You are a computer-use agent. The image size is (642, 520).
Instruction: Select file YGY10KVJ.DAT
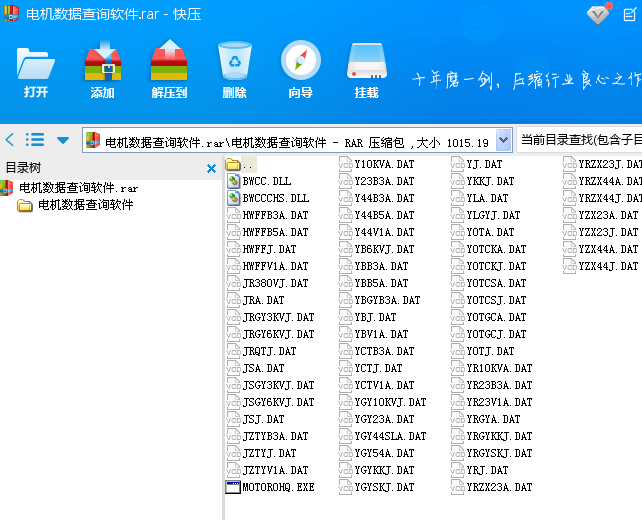pyautogui.click(x=382, y=402)
